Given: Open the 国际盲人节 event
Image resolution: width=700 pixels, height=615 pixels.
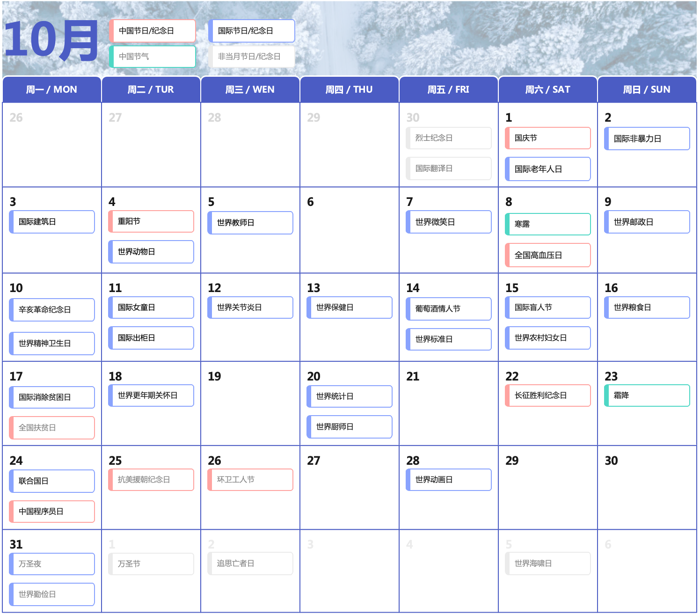Looking at the screenshot, I should point(548,307).
